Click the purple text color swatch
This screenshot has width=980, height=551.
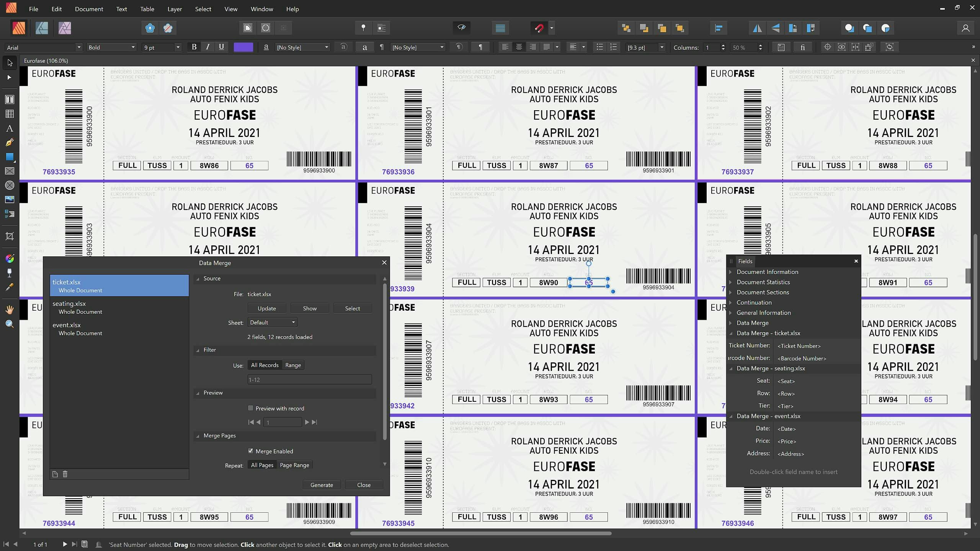click(x=243, y=47)
